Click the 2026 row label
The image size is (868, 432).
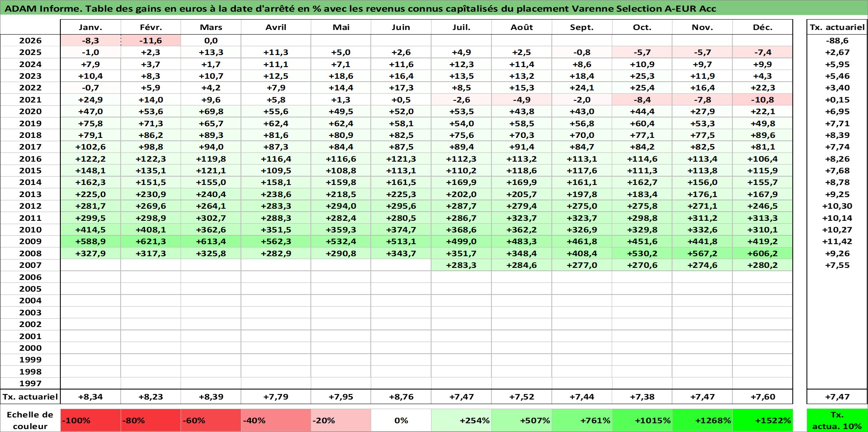tap(30, 40)
